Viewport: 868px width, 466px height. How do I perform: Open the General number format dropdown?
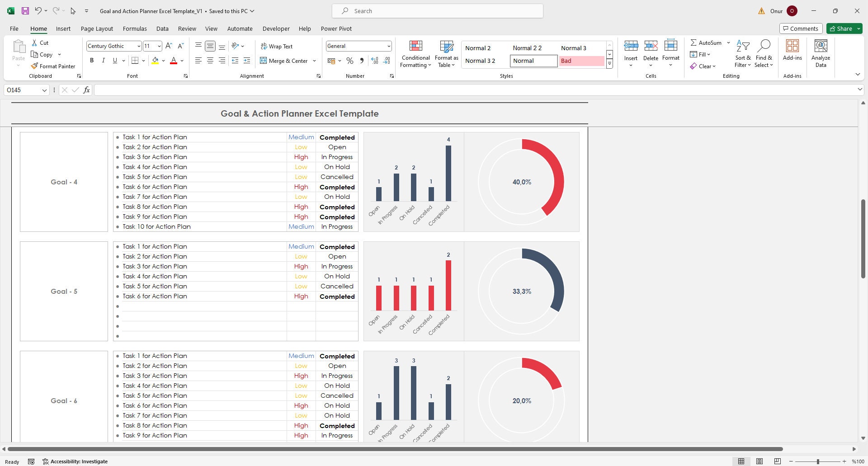pyautogui.click(x=389, y=46)
